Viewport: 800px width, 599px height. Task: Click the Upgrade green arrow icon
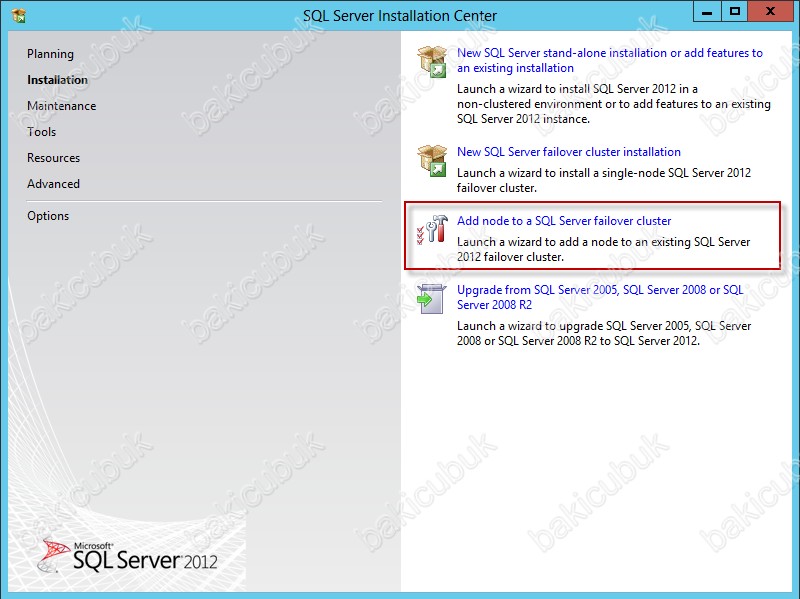point(432,298)
